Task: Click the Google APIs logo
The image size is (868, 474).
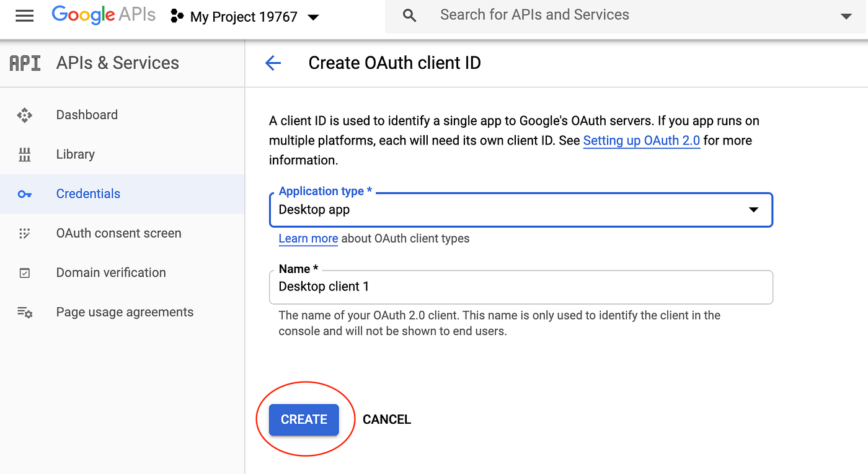Action: point(104,16)
